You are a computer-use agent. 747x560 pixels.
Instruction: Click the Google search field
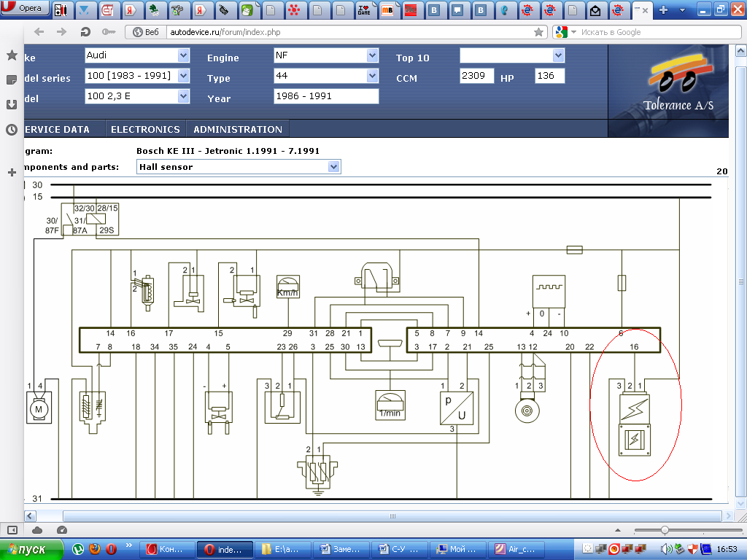click(659, 32)
